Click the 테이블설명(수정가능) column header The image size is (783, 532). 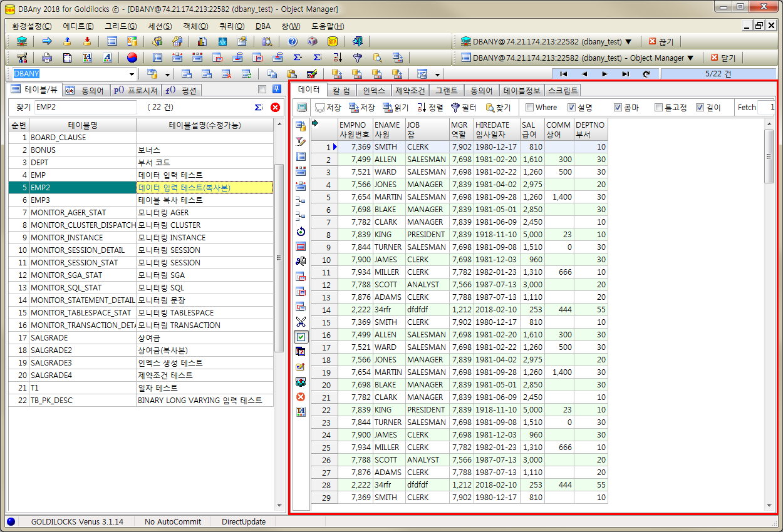[x=205, y=125]
